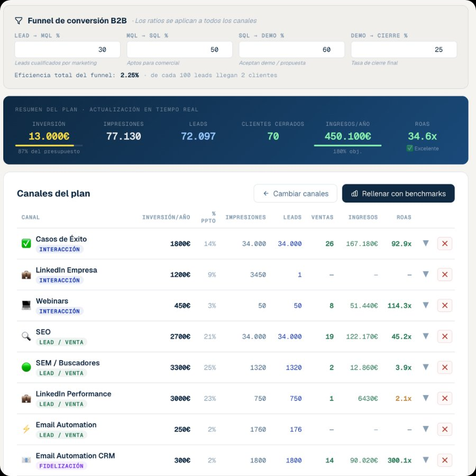Click the 176 leads value for Email Automation
This screenshot has width=476, height=476.
(296, 429)
